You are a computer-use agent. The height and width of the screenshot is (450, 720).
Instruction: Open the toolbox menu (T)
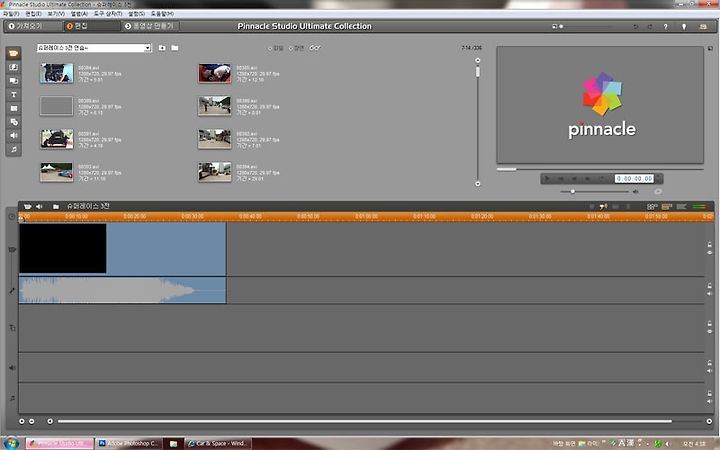click(x=108, y=14)
